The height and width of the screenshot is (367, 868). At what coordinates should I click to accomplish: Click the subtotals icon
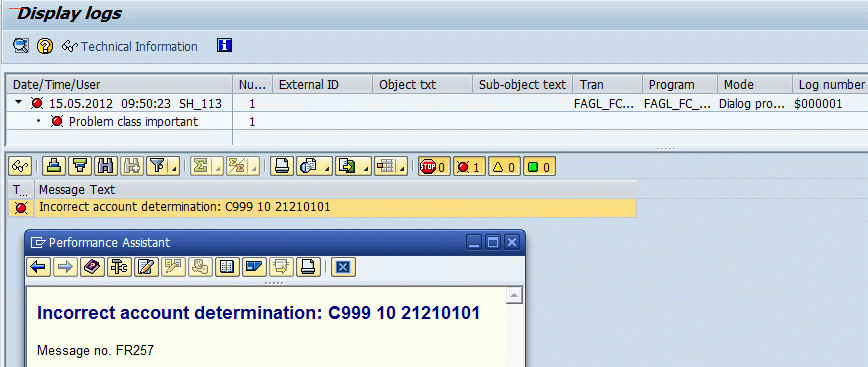coord(237,166)
